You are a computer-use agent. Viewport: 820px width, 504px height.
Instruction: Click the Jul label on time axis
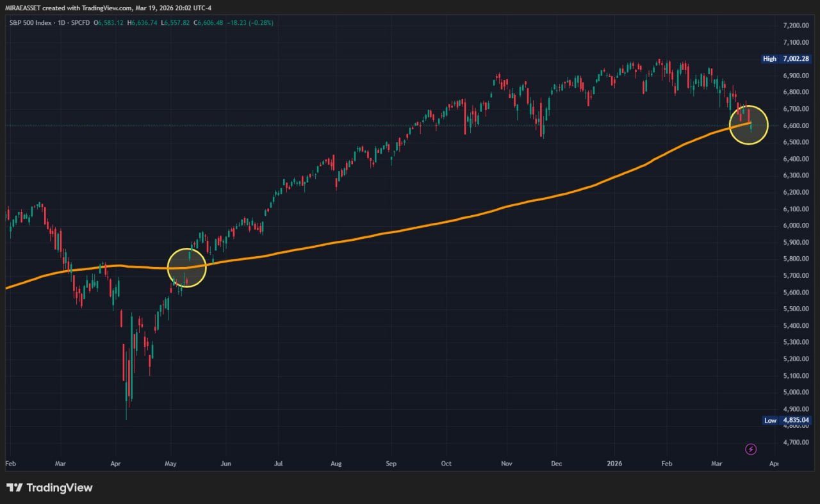[x=279, y=462]
